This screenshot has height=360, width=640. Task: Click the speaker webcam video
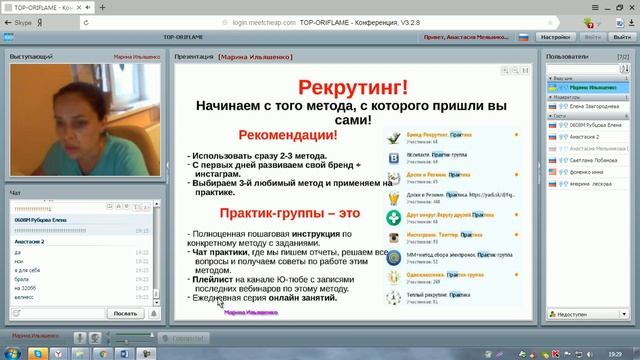(85, 120)
